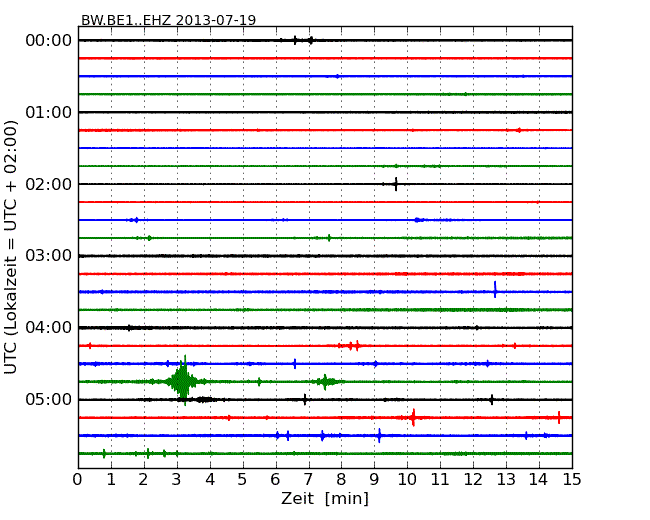Click the 04:00 time label
Viewport: 650px width, 520px height.
49,328
